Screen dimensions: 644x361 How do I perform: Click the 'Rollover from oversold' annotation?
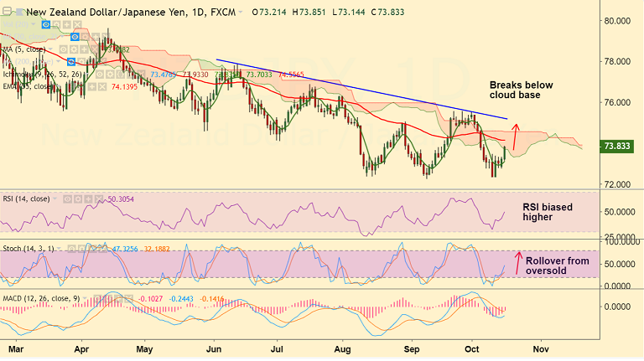click(558, 266)
